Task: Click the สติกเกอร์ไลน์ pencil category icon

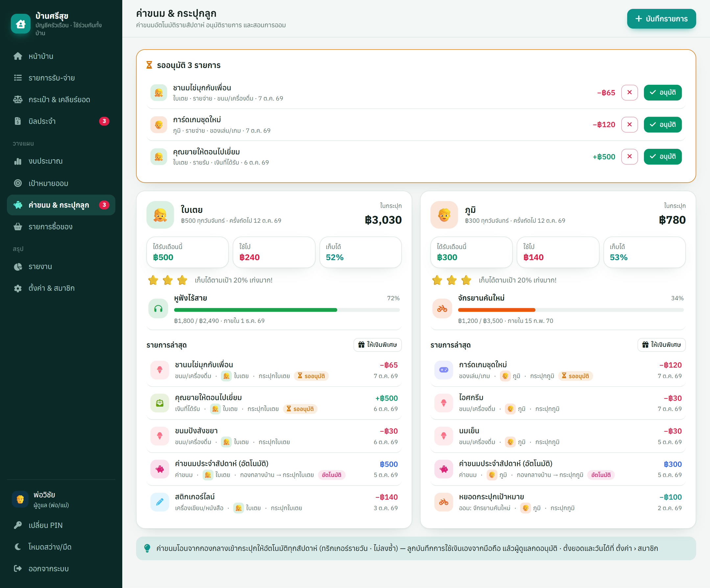Action: point(159,502)
